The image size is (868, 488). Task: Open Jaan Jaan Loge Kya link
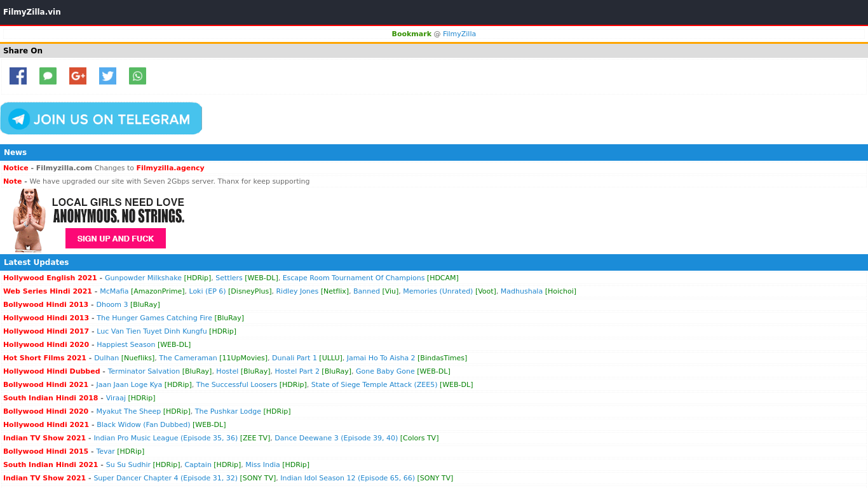[x=129, y=385]
